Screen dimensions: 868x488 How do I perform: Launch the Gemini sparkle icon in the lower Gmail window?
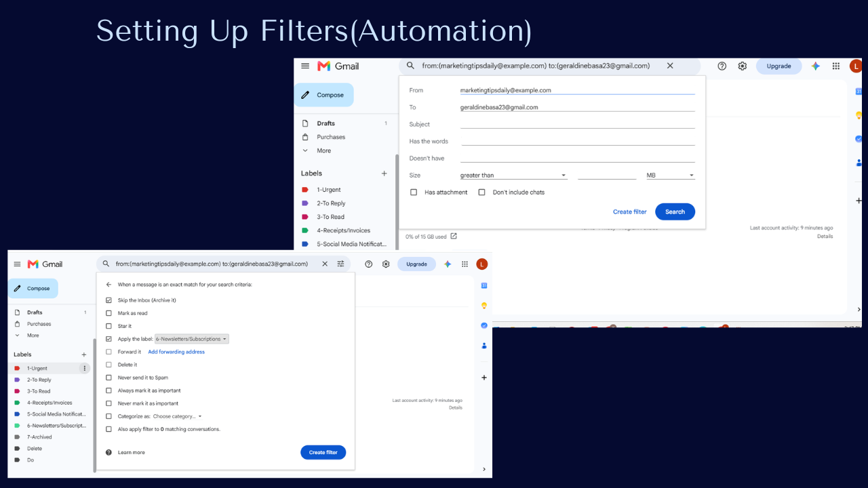tap(448, 264)
